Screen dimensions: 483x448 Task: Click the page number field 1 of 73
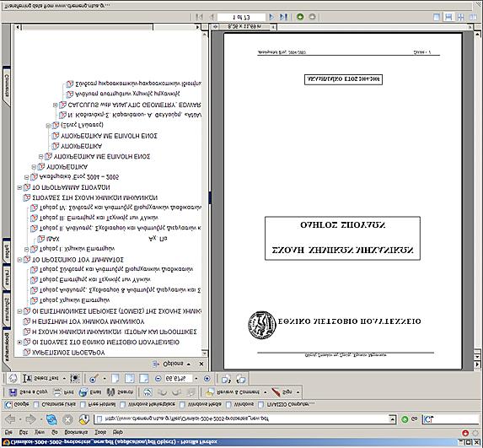point(241,17)
